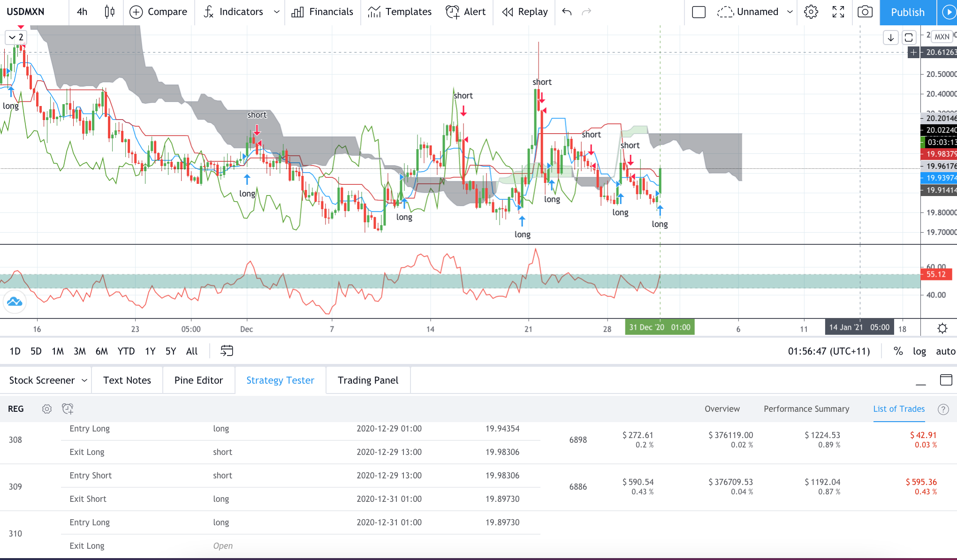Open the timezone menu UTC+11
This screenshot has width=957, height=560.
click(829, 351)
